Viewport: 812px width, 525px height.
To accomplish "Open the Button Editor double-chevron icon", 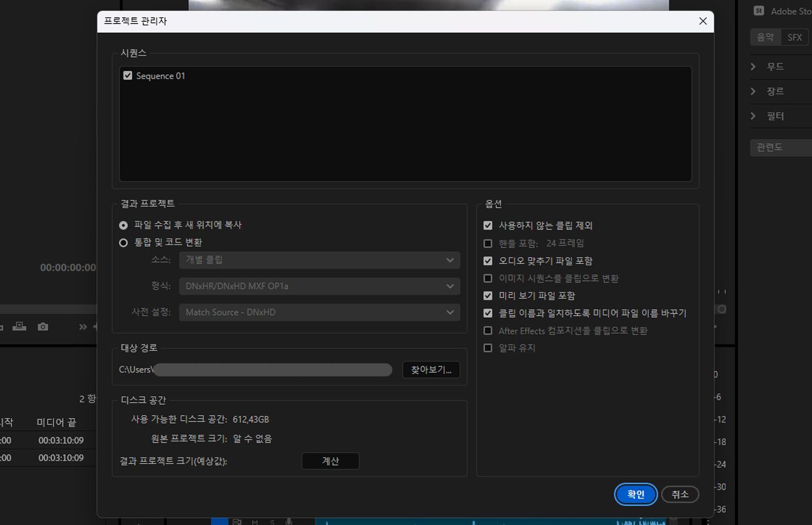I will (82, 327).
